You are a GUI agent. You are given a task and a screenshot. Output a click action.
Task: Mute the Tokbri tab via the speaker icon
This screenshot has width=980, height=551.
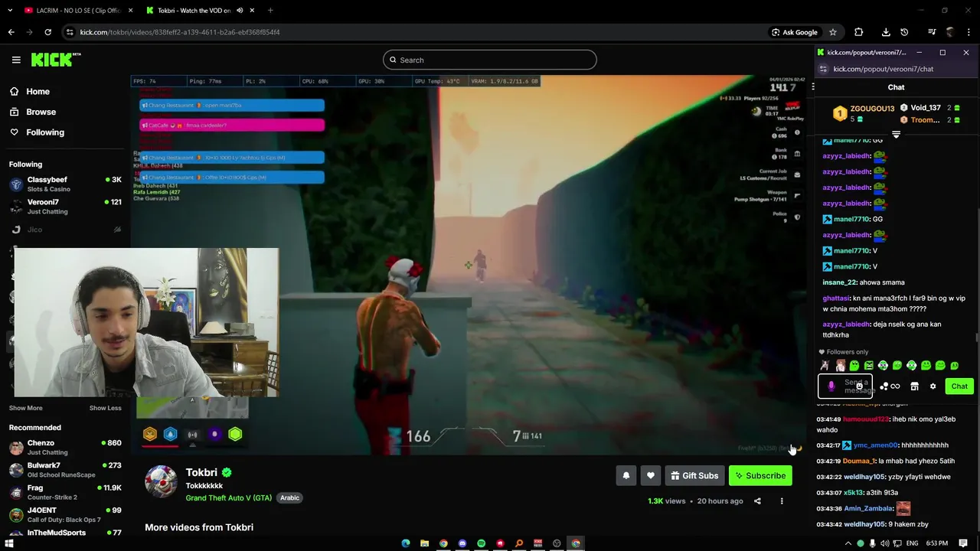pyautogui.click(x=240, y=11)
